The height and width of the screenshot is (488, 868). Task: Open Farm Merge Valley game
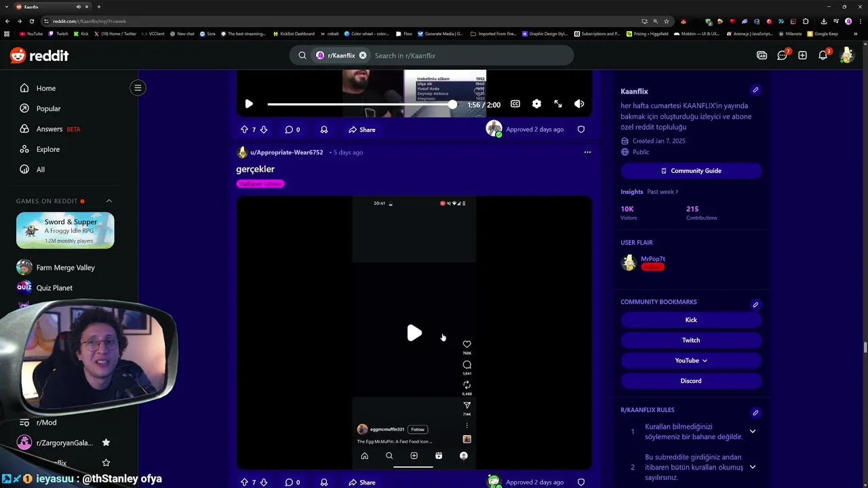65,267
